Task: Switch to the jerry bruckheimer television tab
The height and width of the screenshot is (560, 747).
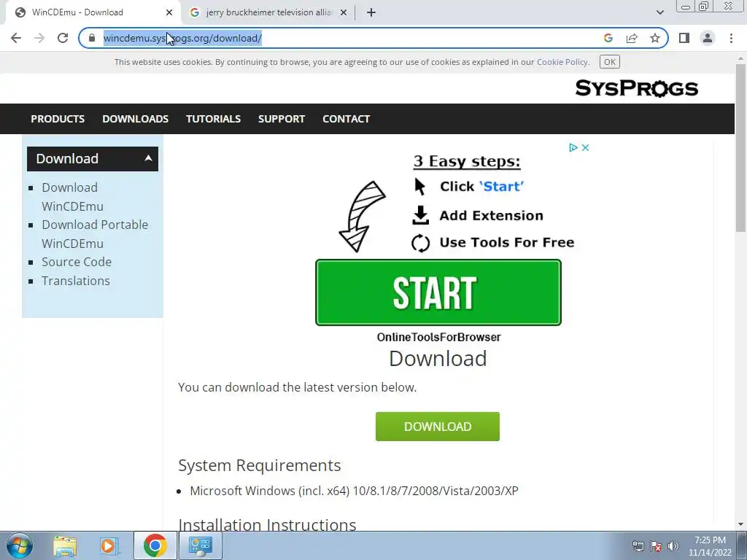Action: tap(270, 12)
